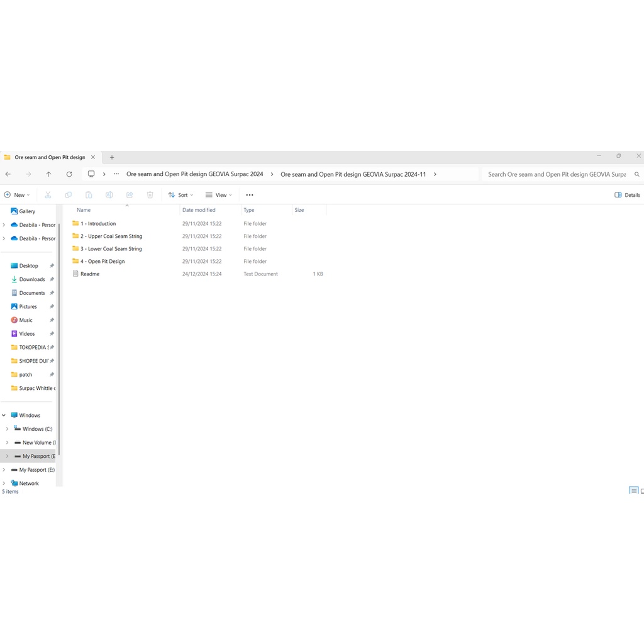This screenshot has height=644, width=644.
Task: Click the search magnifier icon
Action: (636, 174)
